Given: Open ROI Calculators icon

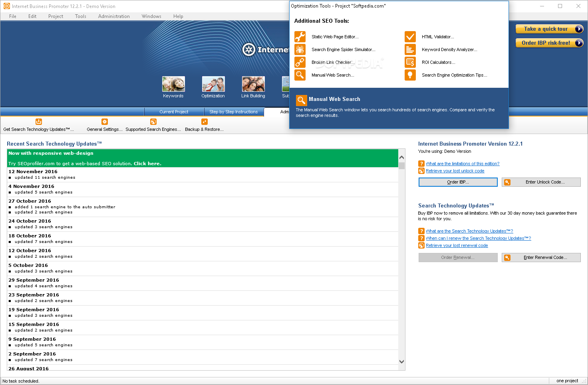Looking at the screenshot, I should [x=410, y=62].
